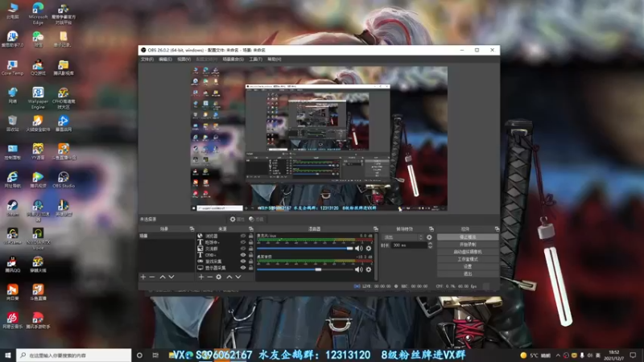Open Core Temp desktop shortcut
The image size is (644, 362).
12,68
